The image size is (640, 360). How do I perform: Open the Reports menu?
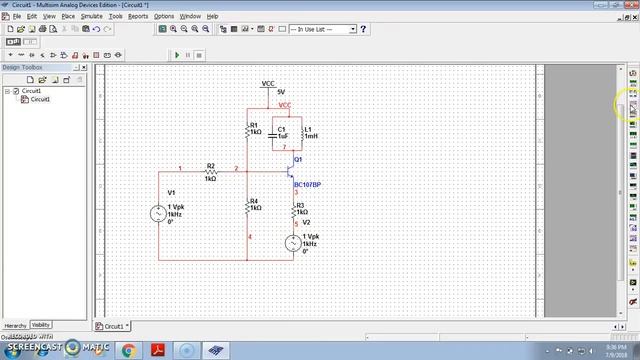tap(138, 16)
